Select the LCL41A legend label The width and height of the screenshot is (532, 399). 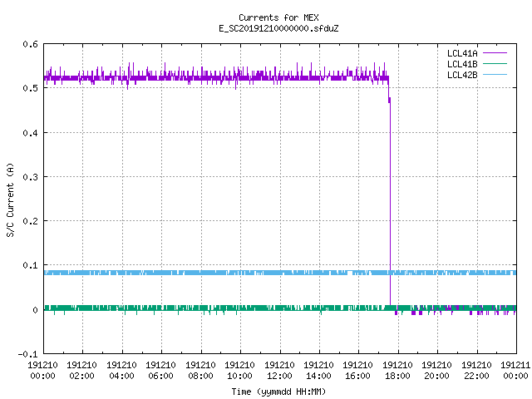coord(462,53)
